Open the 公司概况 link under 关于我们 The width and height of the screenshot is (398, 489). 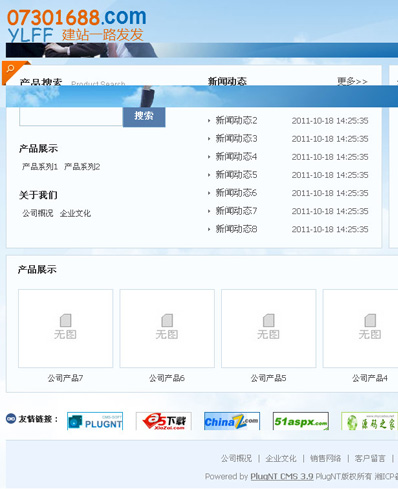tap(38, 213)
